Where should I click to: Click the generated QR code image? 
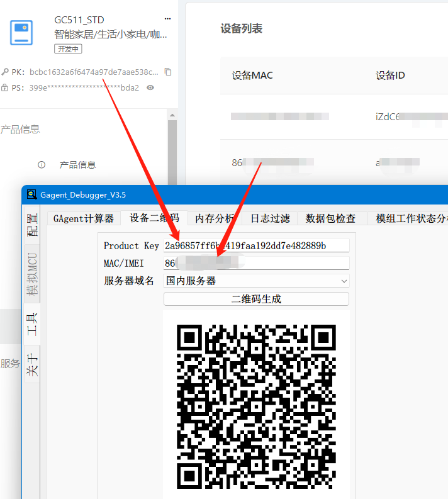pos(256,406)
